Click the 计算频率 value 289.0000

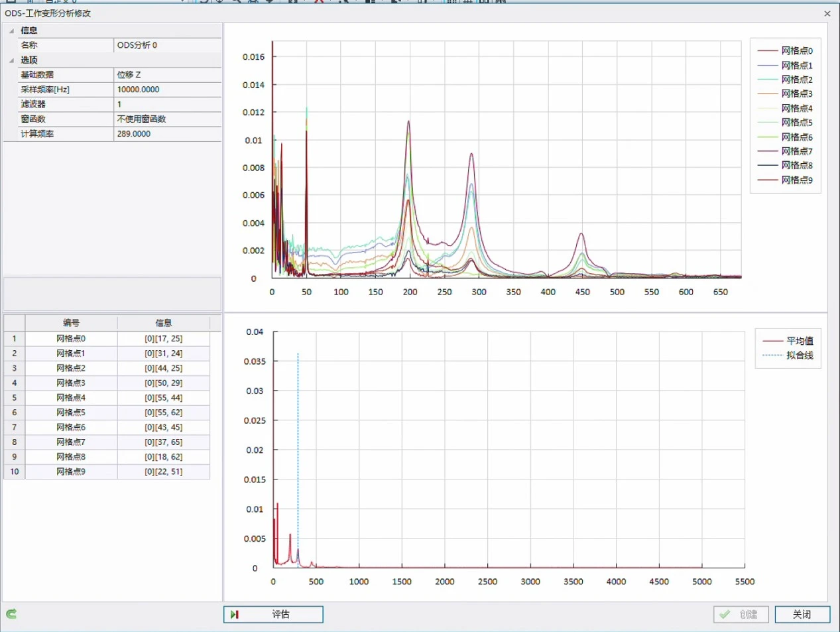[x=167, y=134]
